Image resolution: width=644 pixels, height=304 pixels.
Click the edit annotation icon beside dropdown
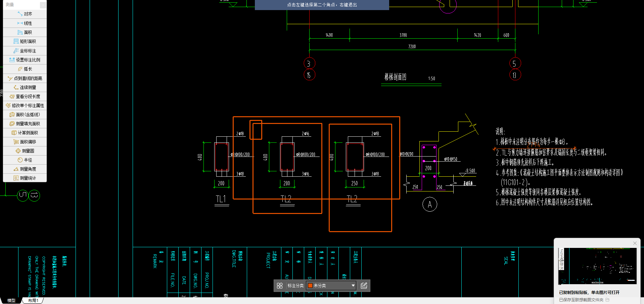click(x=364, y=286)
